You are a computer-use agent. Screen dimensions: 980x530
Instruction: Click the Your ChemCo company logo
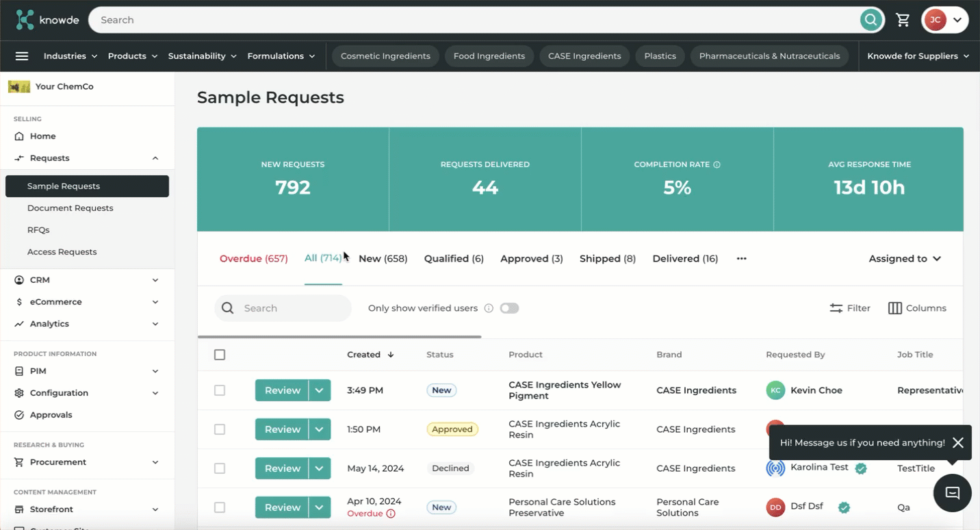(19, 87)
